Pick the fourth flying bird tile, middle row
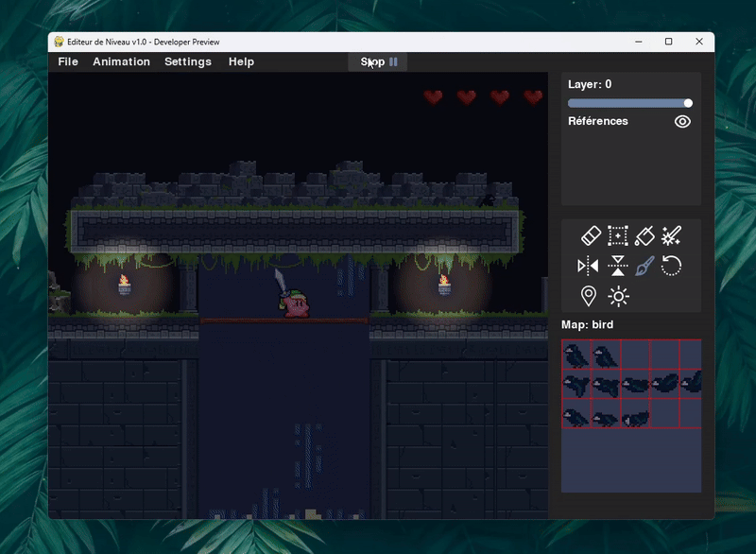 pos(665,384)
